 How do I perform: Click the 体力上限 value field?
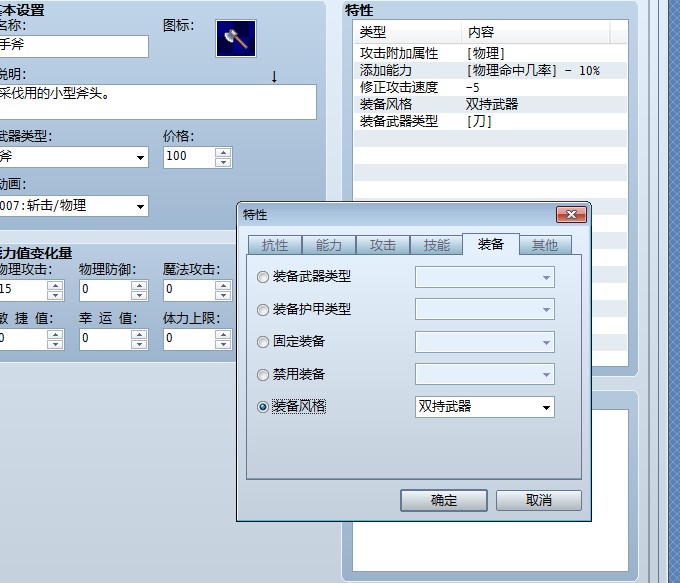point(190,339)
